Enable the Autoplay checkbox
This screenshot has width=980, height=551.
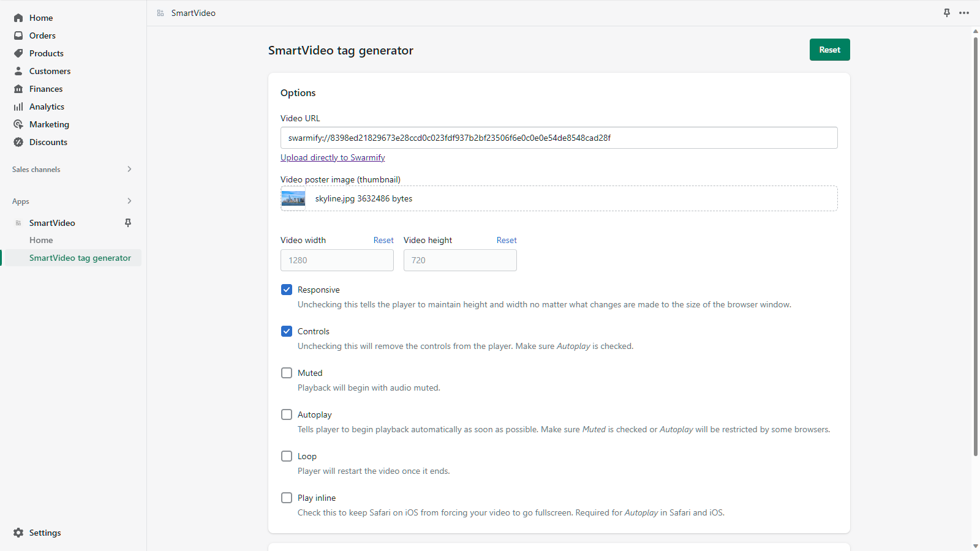click(287, 414)
